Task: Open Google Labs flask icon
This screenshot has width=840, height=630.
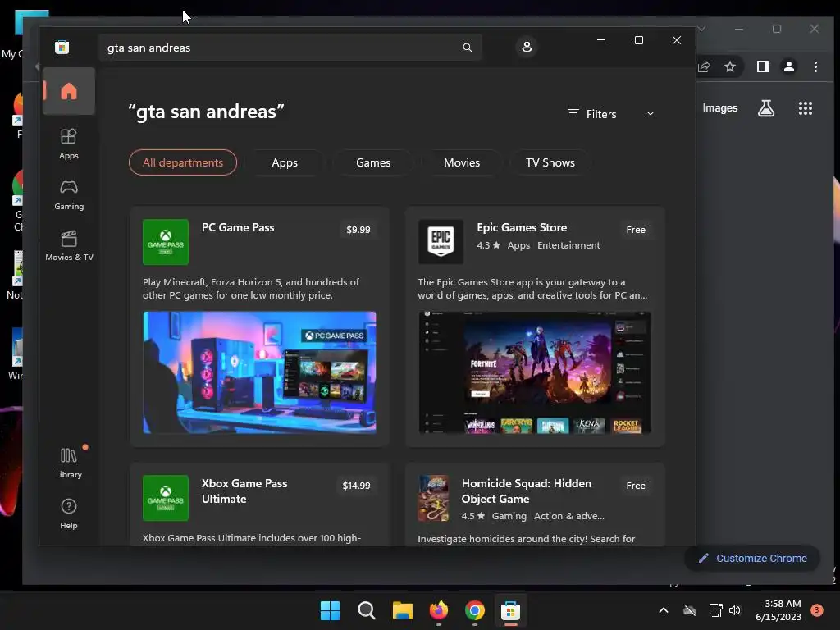Action: (x=766, y=108)
